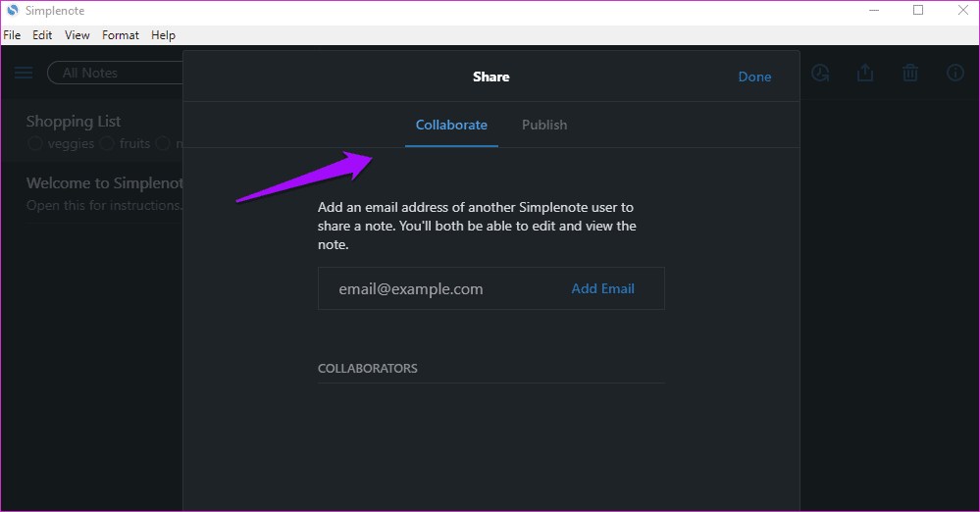
Task: Click the All Notes search field
Action: 116,73
